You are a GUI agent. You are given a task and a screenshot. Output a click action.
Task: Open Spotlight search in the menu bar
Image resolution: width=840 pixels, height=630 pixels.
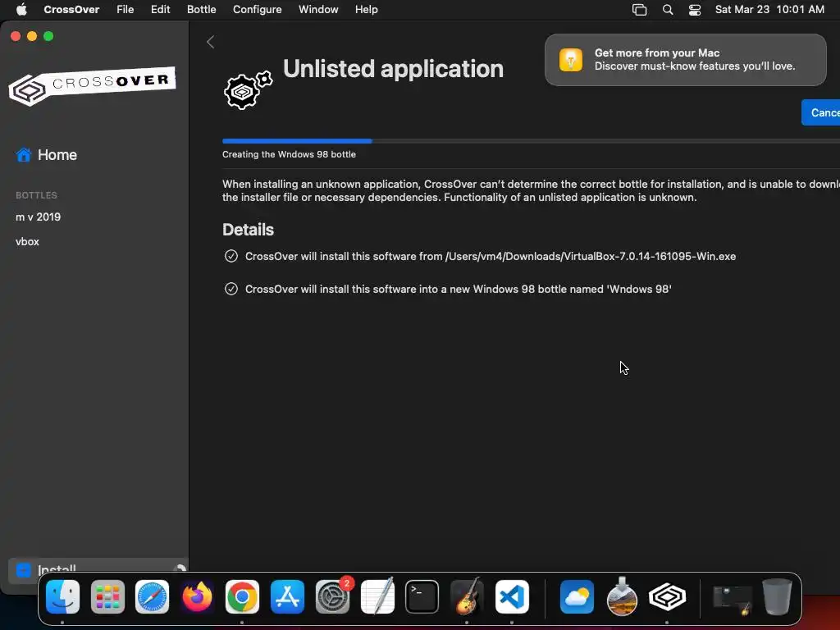668,10
